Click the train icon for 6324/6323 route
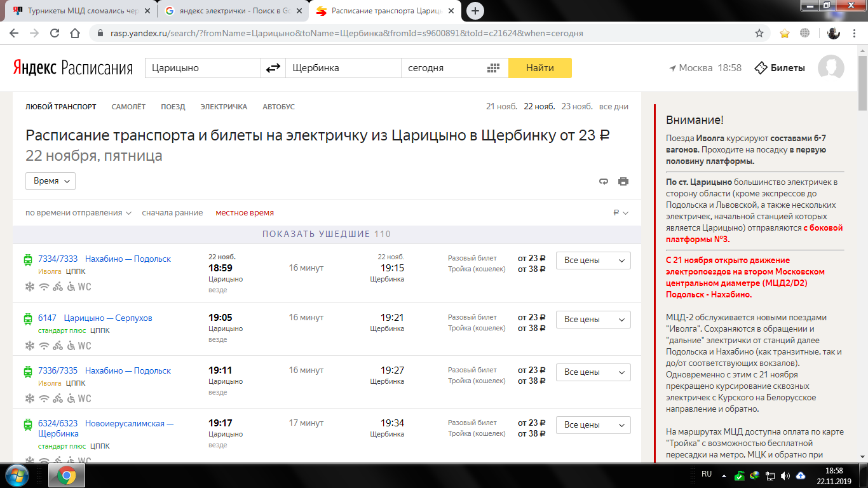This screenshot has width=868, height=488. click(x=28, y=424)
